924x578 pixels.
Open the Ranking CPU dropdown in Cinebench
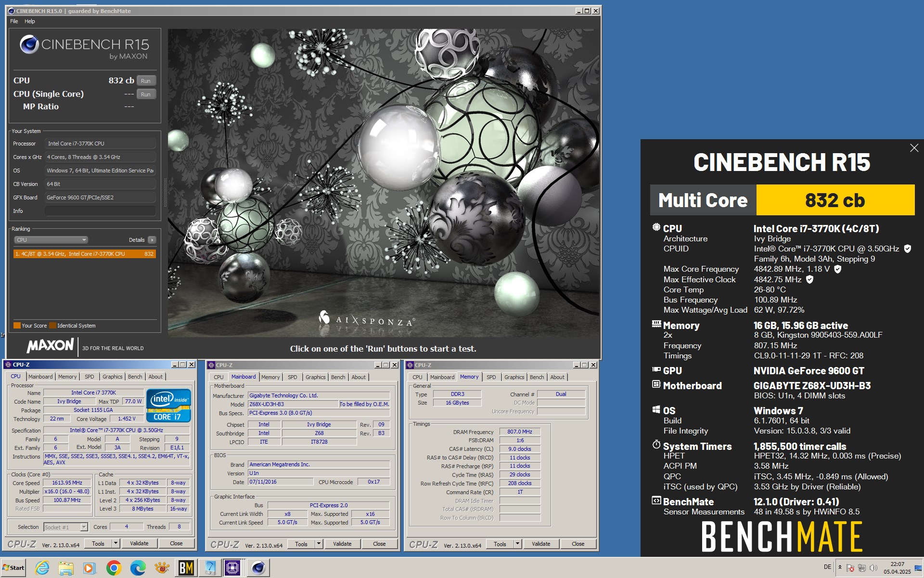coord(51,240)
